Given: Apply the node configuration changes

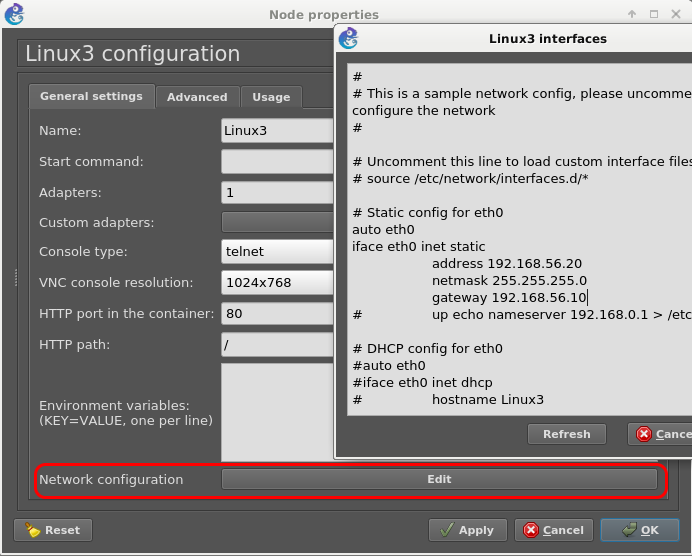Looking at the screenshot, I should 468,530.
